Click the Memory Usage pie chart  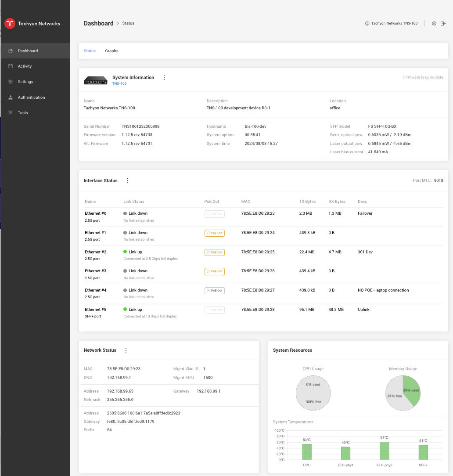tap(403, 393)
